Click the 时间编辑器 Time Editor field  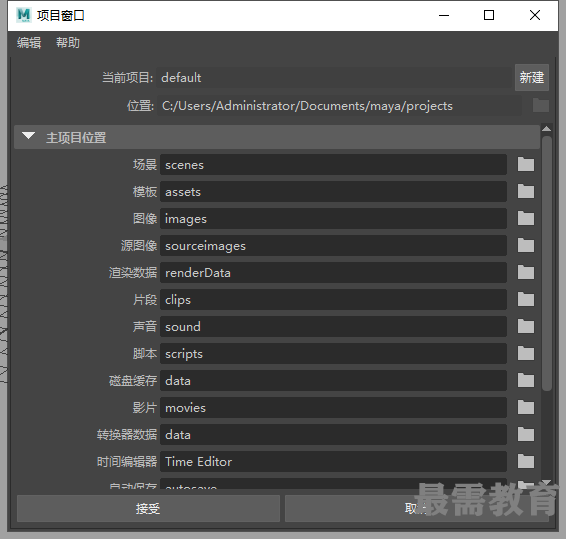[x=334, y=461]
